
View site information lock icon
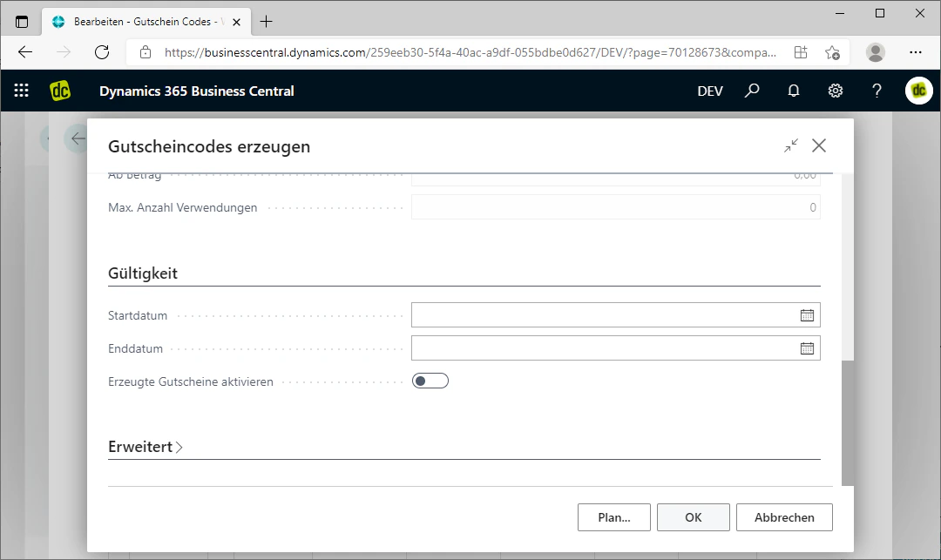pyautogui.click(x=146, y=52)
